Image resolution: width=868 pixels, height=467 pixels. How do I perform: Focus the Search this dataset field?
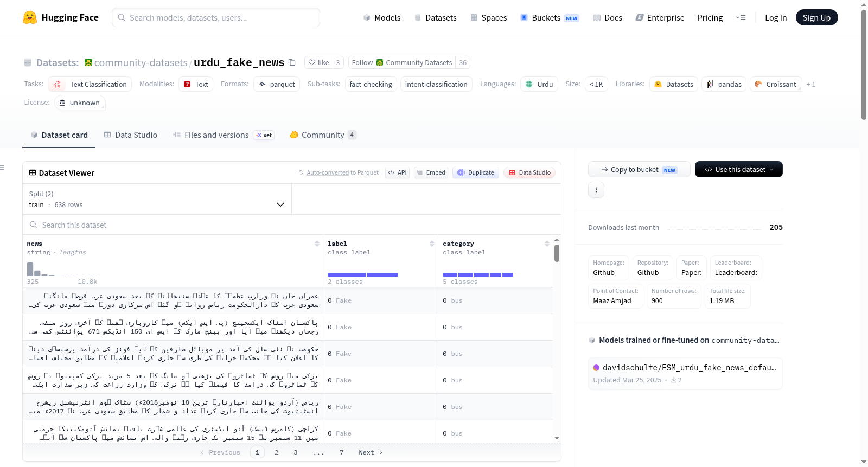(292, 225)
